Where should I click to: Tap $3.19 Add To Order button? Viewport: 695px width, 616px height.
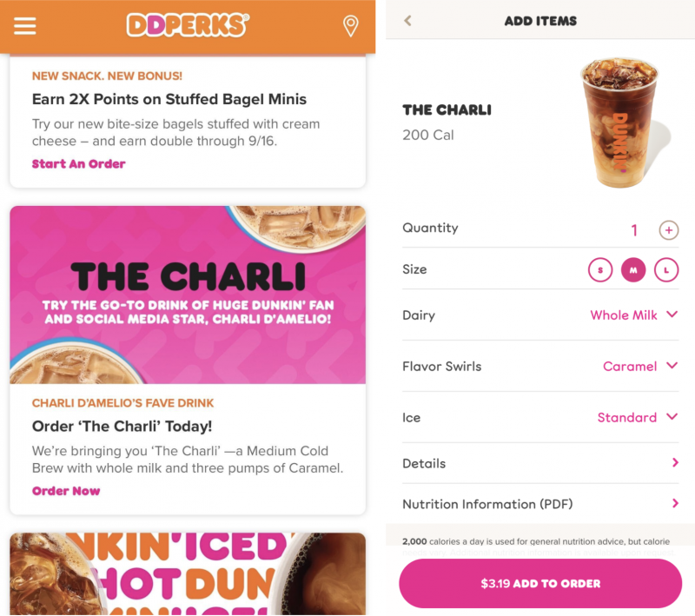(540, 583)
